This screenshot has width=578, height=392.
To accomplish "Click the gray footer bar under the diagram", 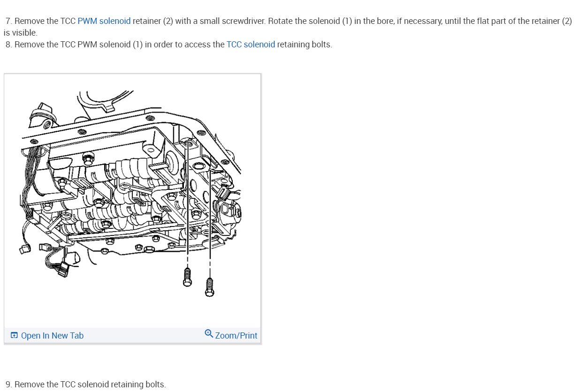I will (132, 335).
